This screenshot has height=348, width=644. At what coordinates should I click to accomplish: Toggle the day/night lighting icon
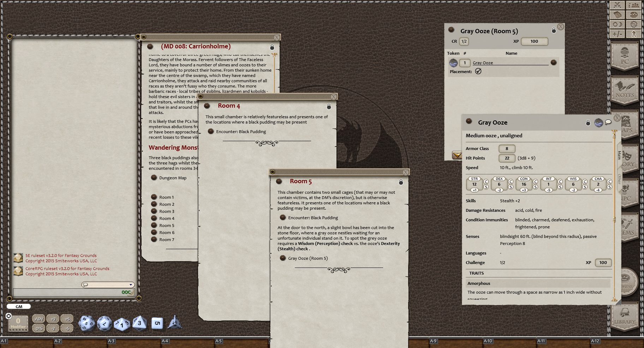pyautogui.click(x=617, y=24)
